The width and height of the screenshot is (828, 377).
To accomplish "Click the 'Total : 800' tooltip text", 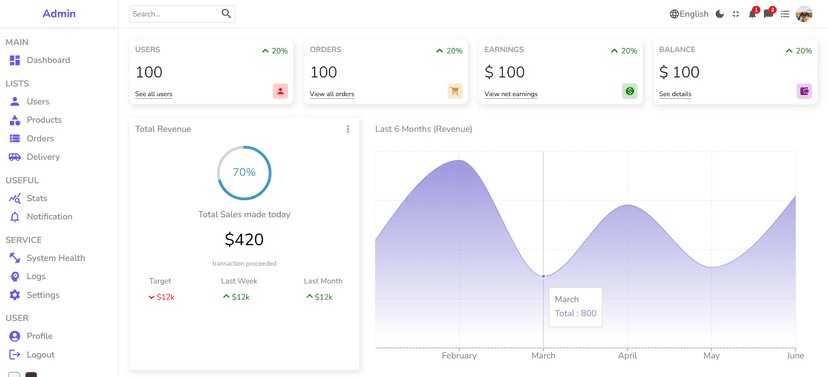I will coord(576,314).
